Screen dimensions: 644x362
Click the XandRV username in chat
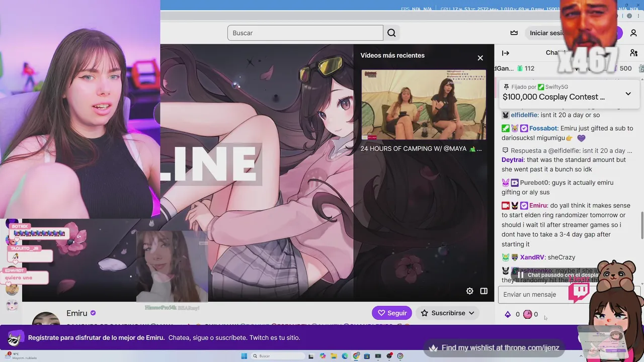pyautogui.click(x=532, y=257)
